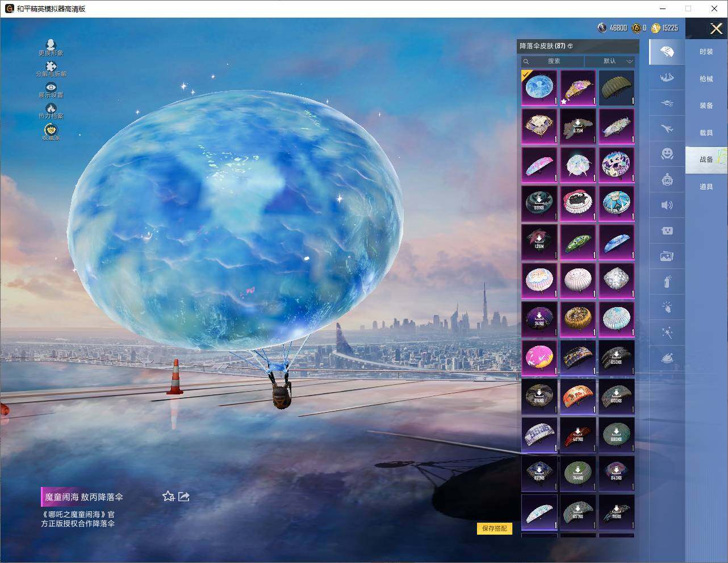Image resolution: width=728 pixels, height=563 pixels.
Task: Select the starred gold-purple parachute thumbnail
Action: (578, 88)
